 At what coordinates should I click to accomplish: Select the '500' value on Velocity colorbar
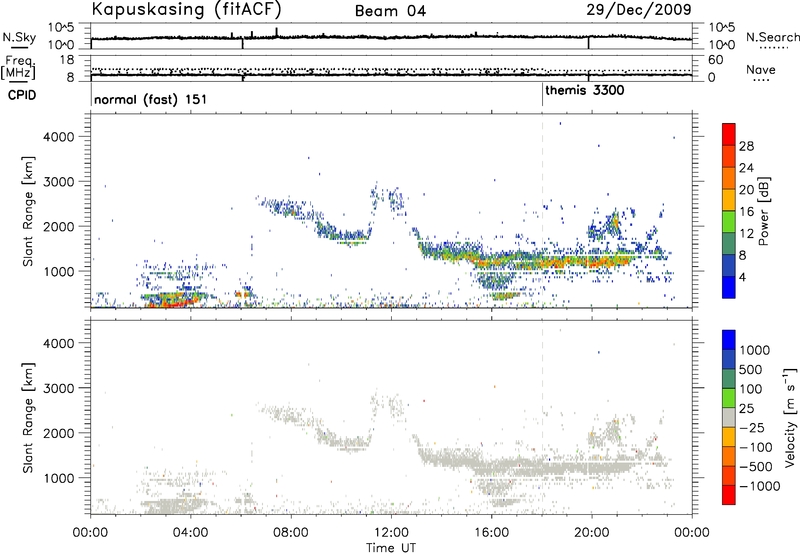pyautogui.click(x=750, y=369)
